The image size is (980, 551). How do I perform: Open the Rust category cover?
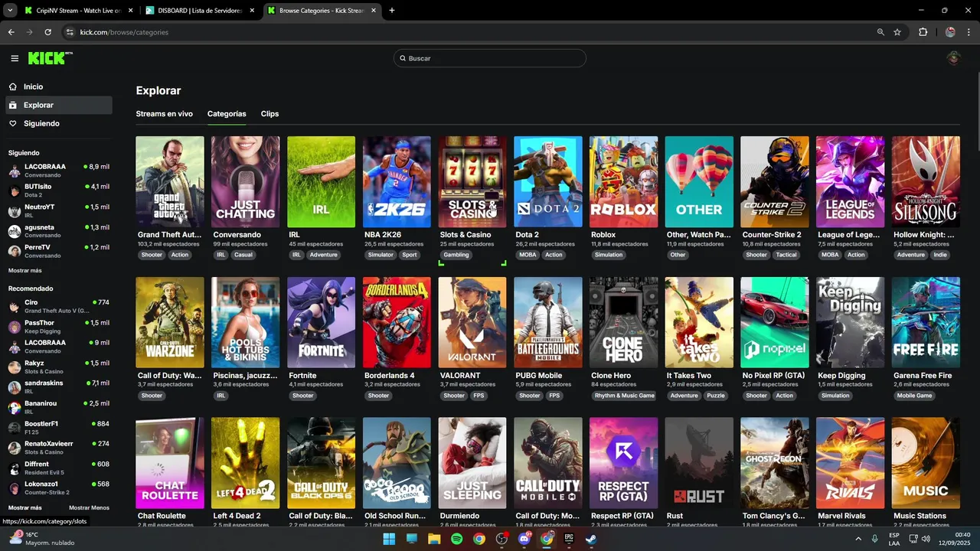click(x=699, y=463)
